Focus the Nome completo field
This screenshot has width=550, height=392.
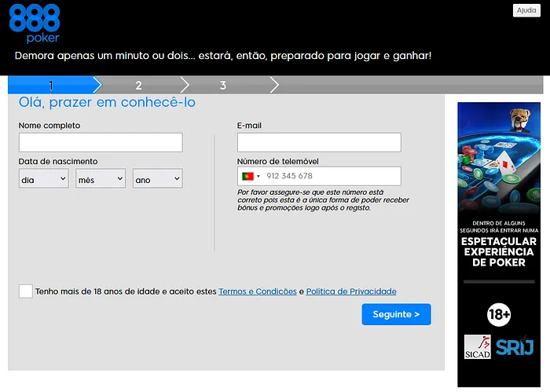point(101,142)
